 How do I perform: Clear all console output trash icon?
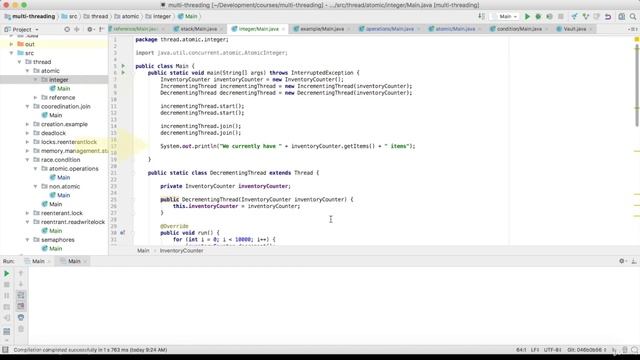21,328
